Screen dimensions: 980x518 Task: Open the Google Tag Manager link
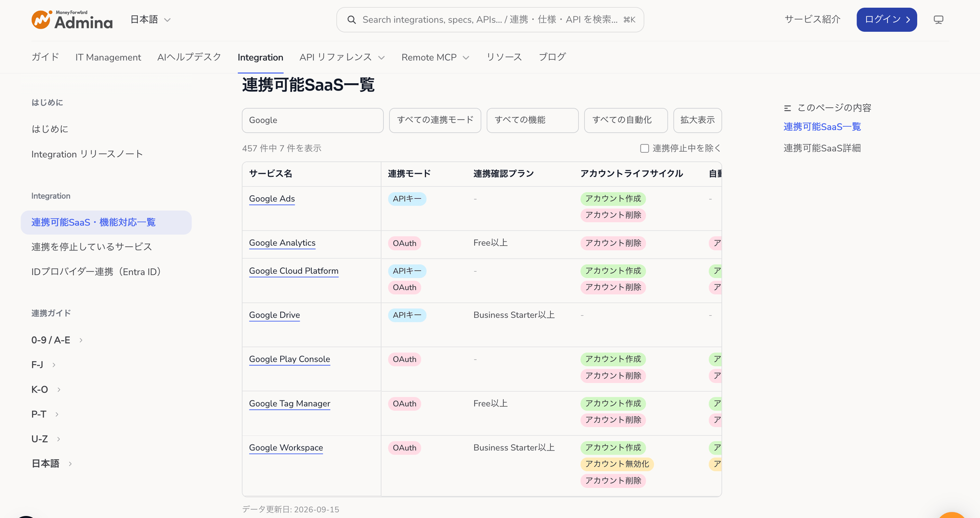coord(289,404)
